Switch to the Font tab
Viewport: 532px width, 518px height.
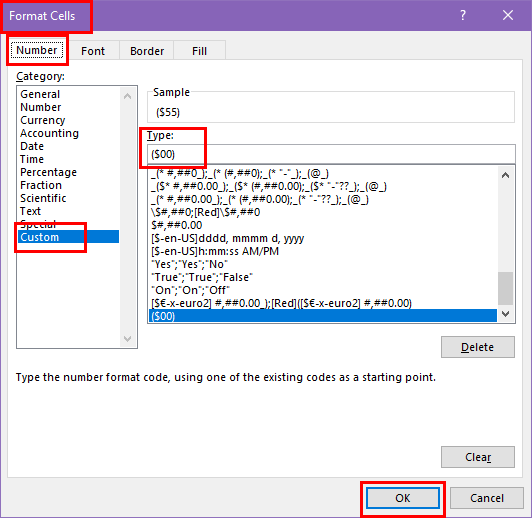click(x=93, y=51)
